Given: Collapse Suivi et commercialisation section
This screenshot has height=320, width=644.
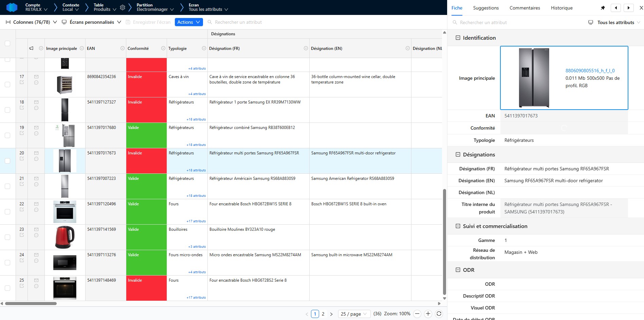Looking at the screenshot, I should [x=458, y=226].
